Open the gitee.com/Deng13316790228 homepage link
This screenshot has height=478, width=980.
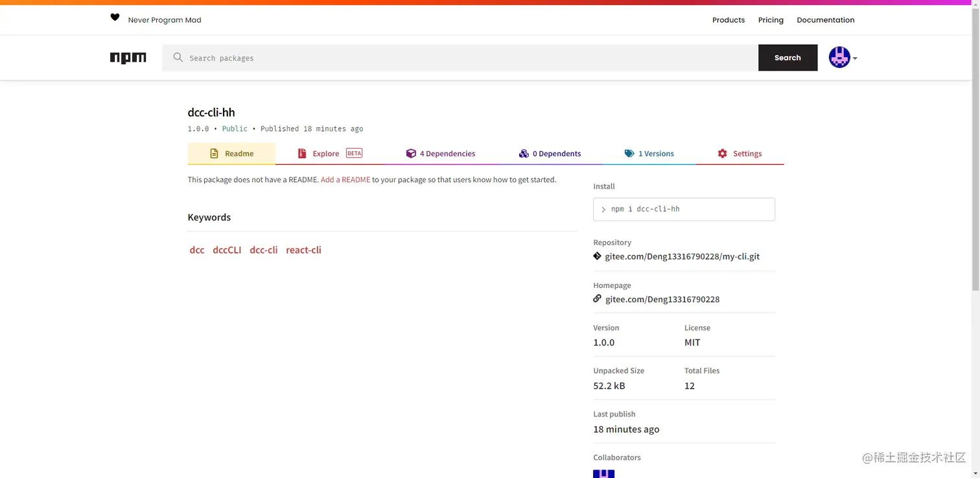click(662, 299)
